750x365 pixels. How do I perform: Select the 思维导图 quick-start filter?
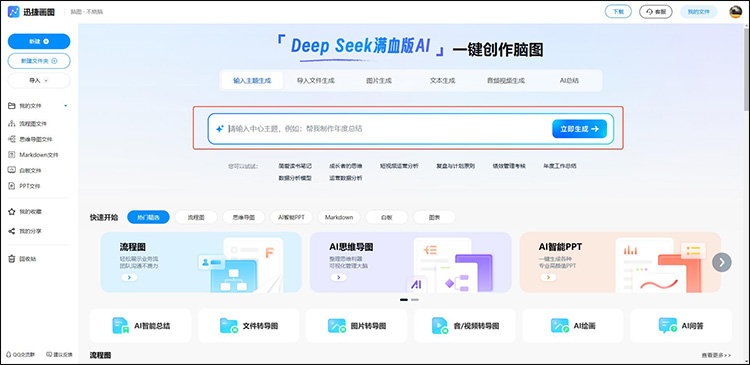click(243, 217)
